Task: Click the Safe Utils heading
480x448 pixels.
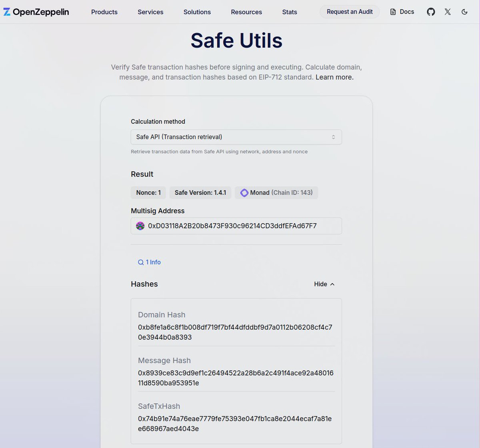Action: [x=236, y=40]
